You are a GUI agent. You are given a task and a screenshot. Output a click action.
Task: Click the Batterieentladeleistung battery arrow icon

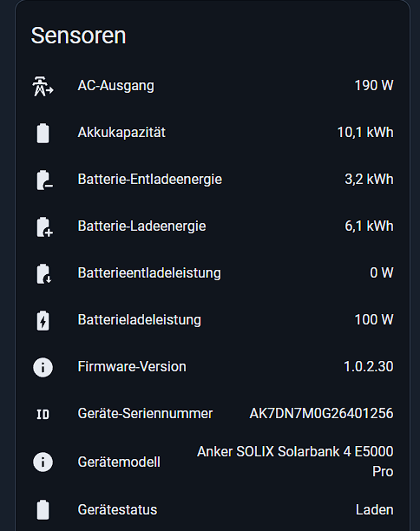click(x=43, y=273)
